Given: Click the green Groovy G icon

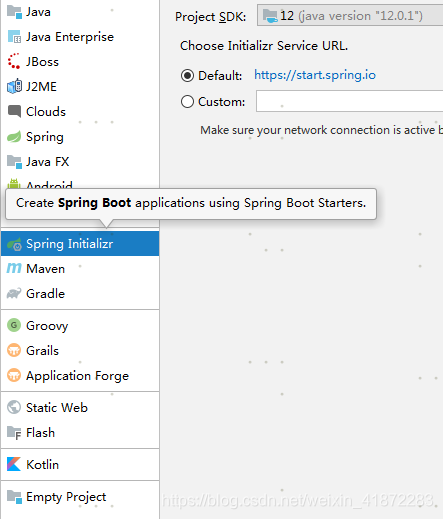Looking at the screenshot, I should 14,325.
